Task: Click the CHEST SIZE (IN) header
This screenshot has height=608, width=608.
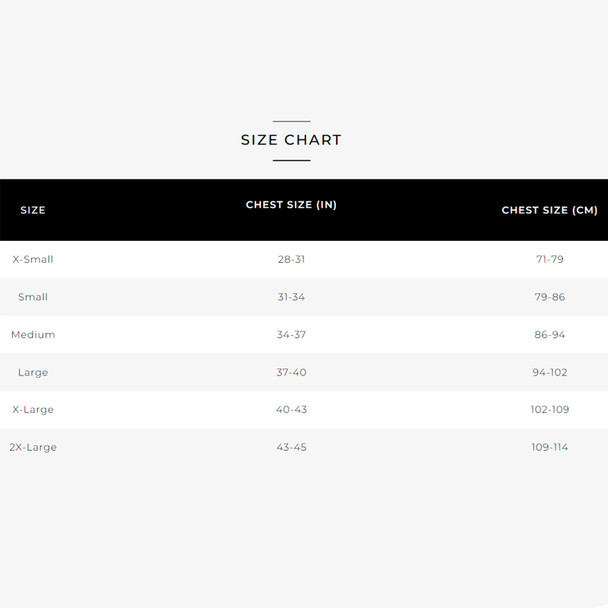Action: tap(291, 205)
